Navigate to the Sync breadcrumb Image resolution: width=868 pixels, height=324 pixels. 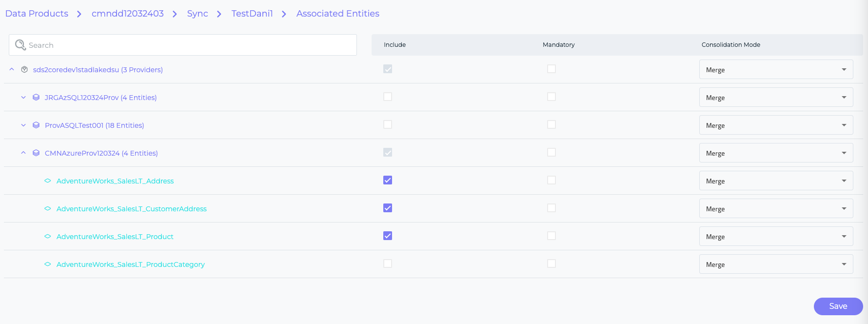click(197, 14)
